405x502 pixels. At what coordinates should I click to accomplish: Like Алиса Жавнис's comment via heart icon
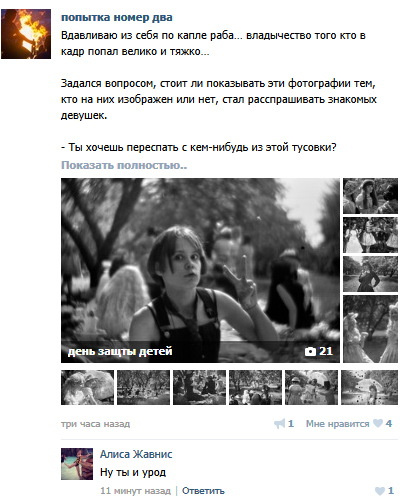380,491
